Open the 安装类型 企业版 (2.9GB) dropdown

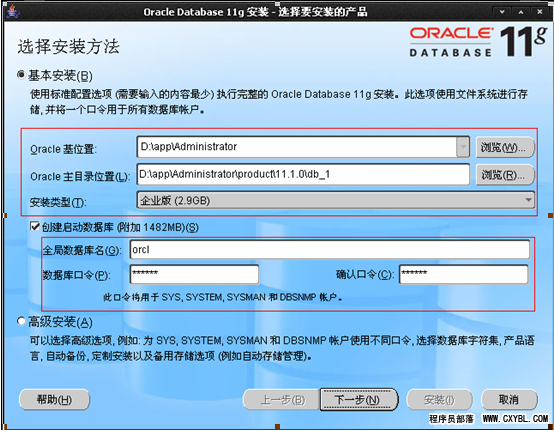335,200
